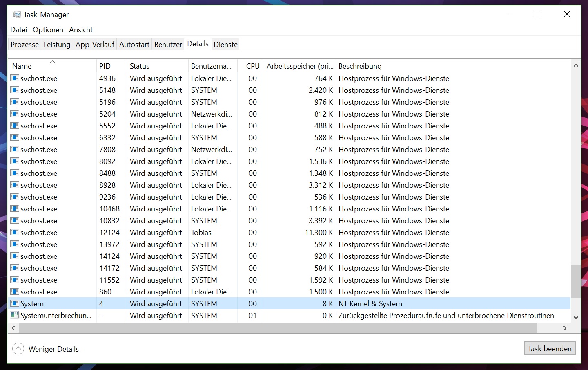
Task: Click the '1.592 K' memory value
Action: 321,280
